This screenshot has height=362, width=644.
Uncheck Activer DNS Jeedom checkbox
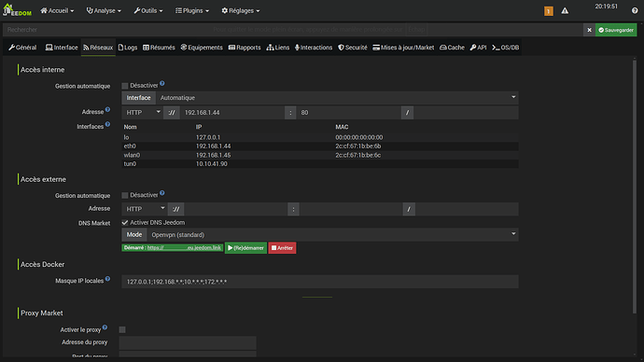click(125, 222)
